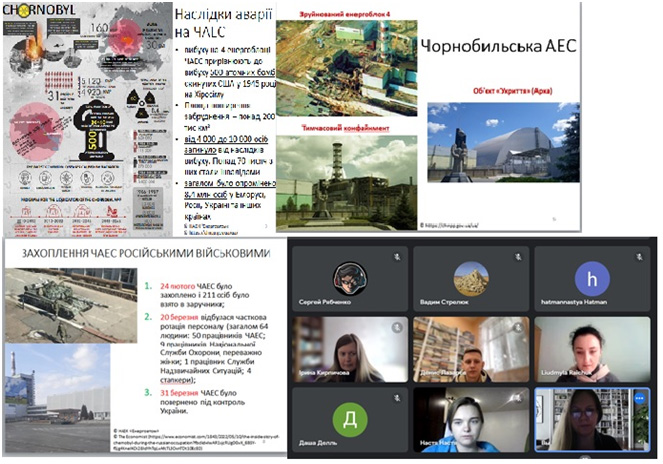Select Денис's video feed with bookshelves
This screenshot has width=663, height=464.
(471, 349)
